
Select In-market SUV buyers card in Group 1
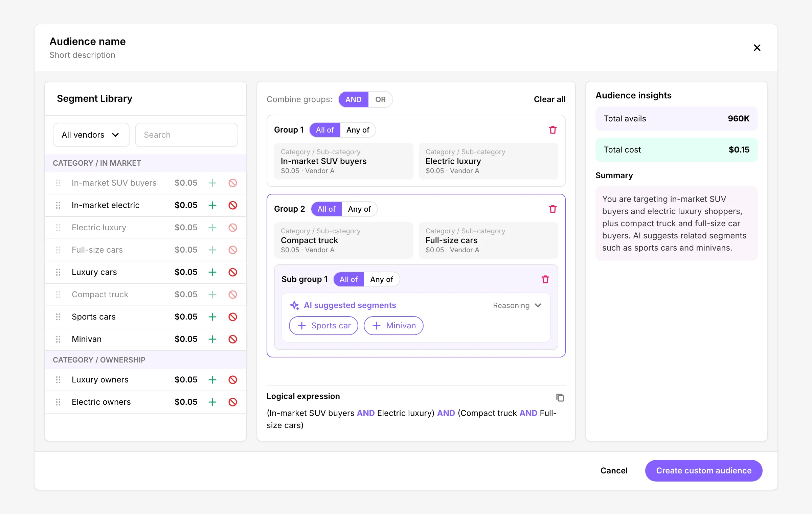point(344,161)
